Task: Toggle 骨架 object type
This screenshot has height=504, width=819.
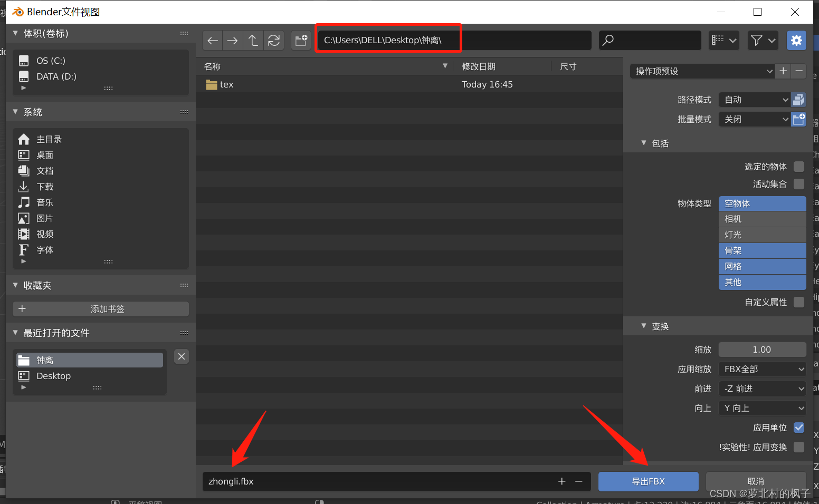Action: [x=763, y=250]
